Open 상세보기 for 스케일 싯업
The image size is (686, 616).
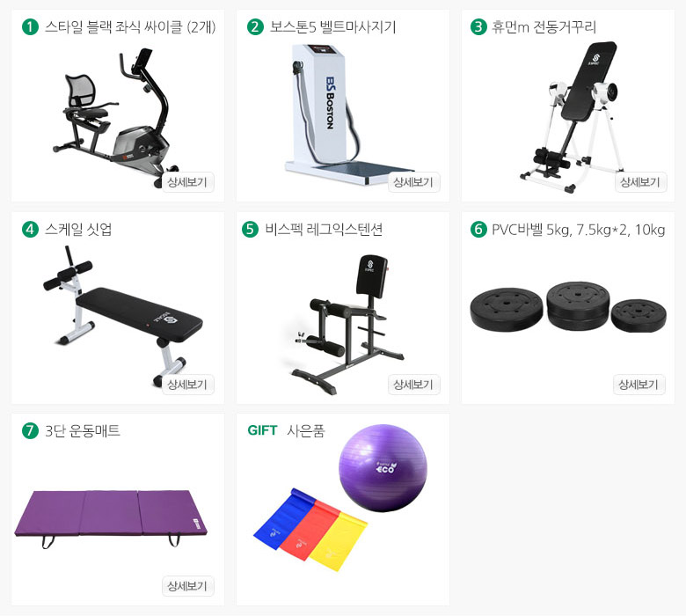(x=187, y=385)
